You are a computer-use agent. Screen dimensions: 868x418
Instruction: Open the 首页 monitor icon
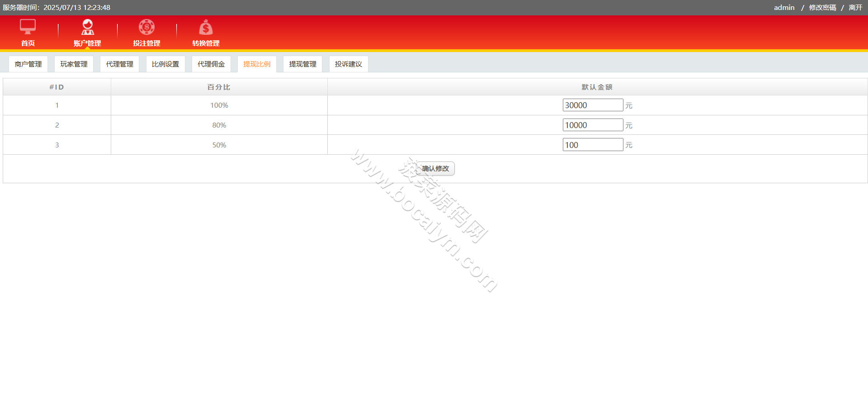tap(28, 27)
